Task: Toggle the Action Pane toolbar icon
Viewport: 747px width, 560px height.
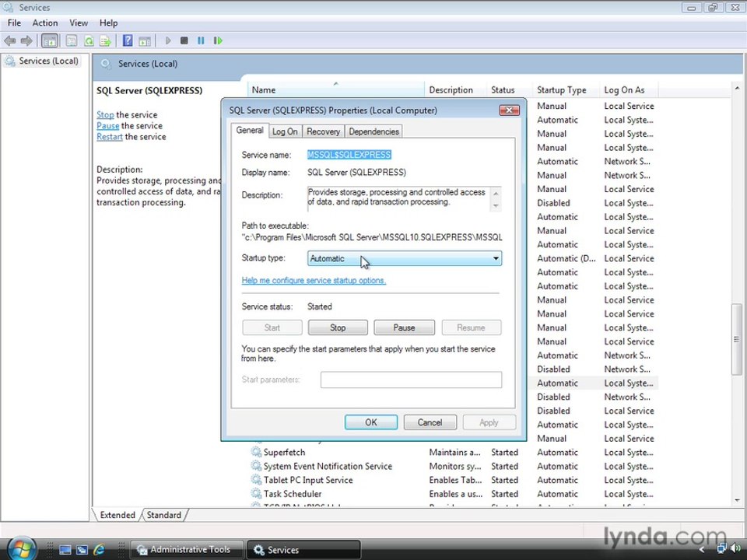Action: tap(145, 41)
